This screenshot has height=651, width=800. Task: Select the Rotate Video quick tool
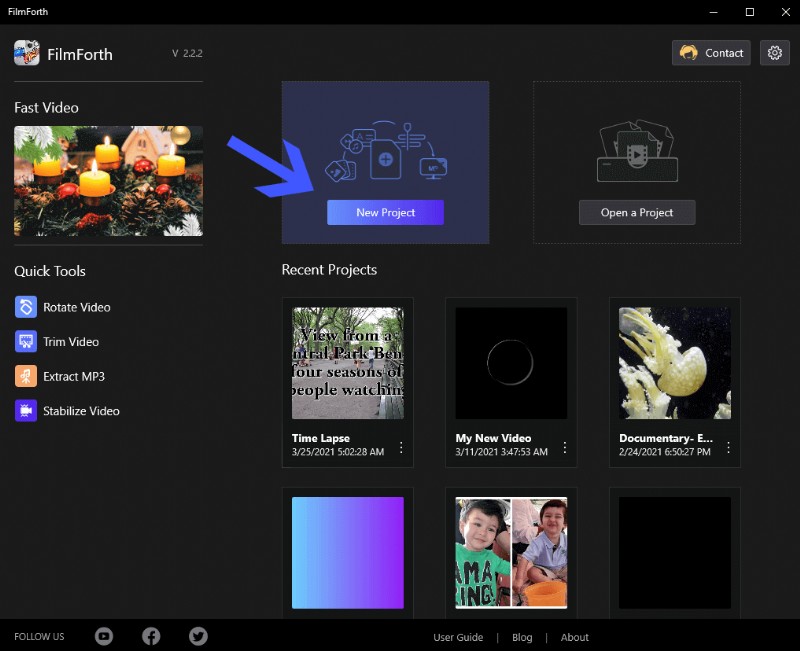pos(74,307)
